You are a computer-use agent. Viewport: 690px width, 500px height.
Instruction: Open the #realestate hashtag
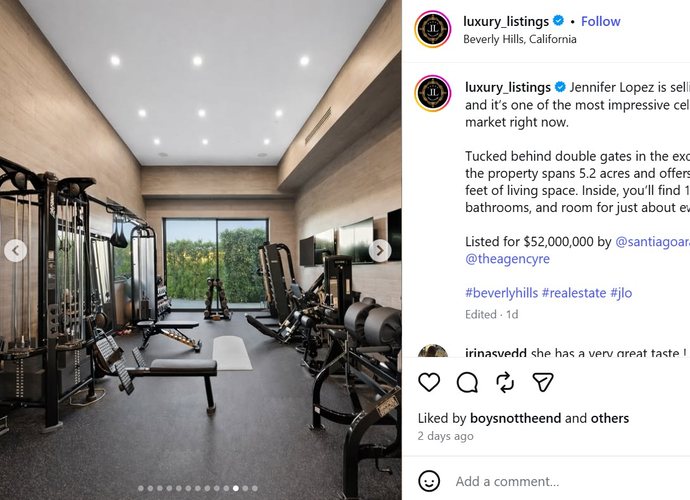(x=574, y=293)
